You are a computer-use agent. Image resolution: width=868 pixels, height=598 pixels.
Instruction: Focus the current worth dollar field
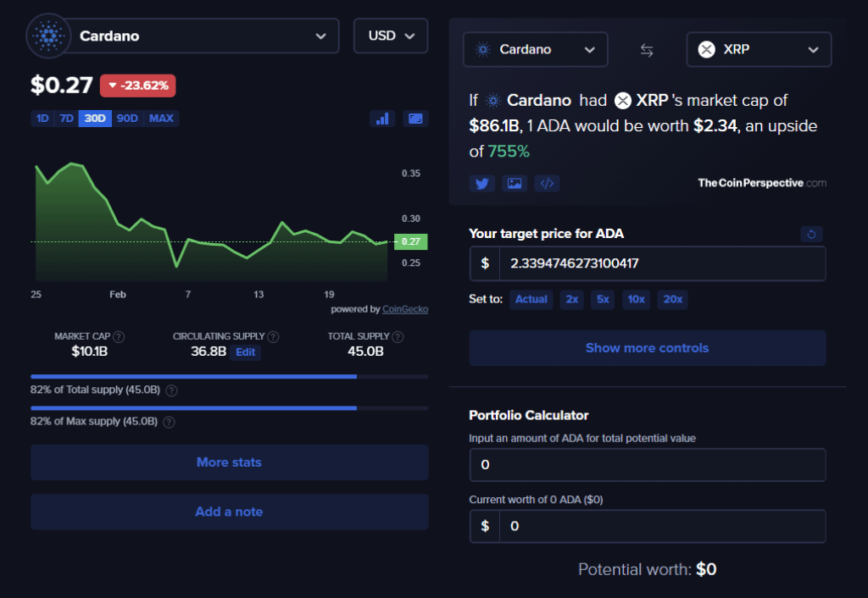tap(662, 526)
